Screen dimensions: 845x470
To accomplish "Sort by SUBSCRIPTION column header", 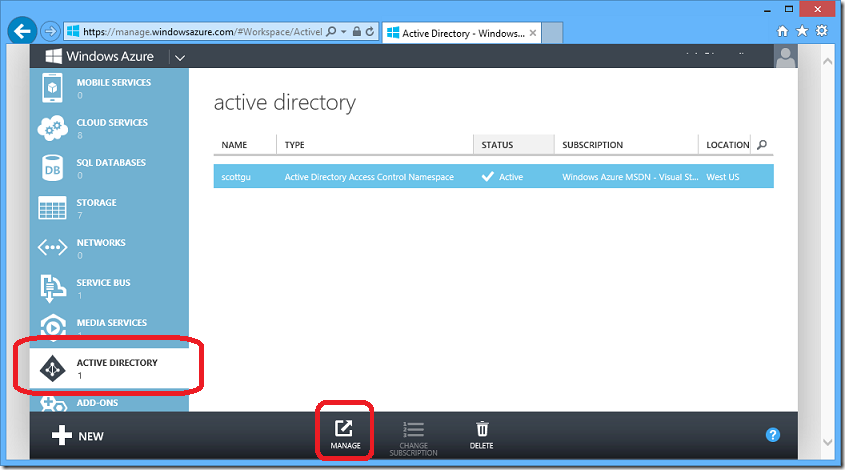I will 592,144.
